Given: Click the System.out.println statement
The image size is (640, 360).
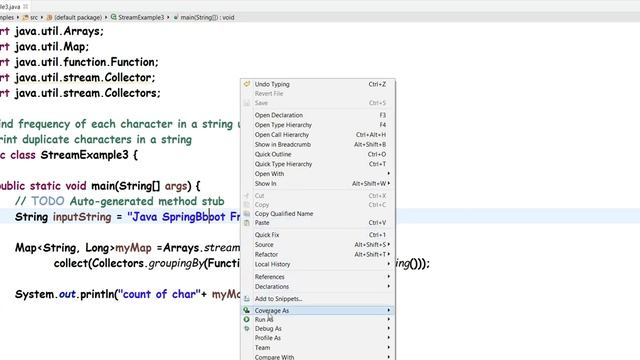Looking at the screenshot, I should pyautogui.click(x=128, y=294).
